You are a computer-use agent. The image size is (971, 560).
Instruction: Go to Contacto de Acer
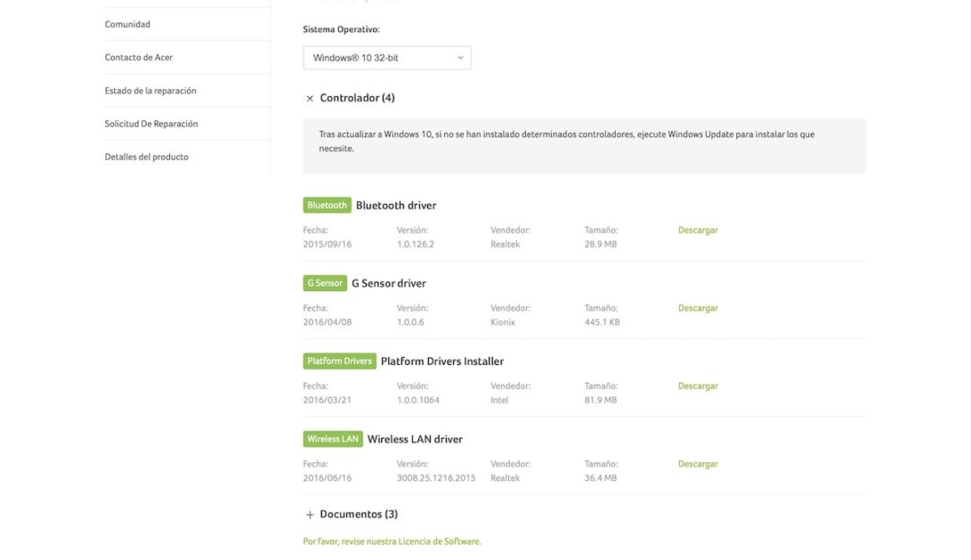click(x=138, y=58)
